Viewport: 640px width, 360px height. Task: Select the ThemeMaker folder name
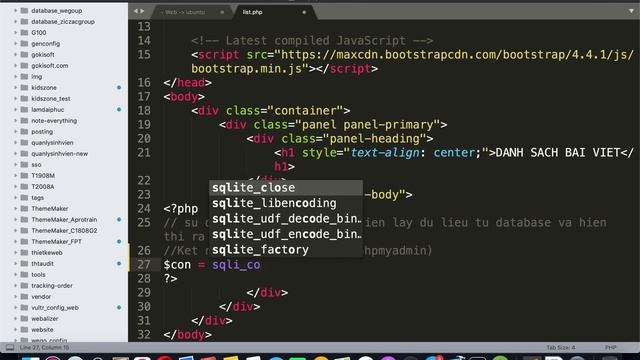click(50, 209)
